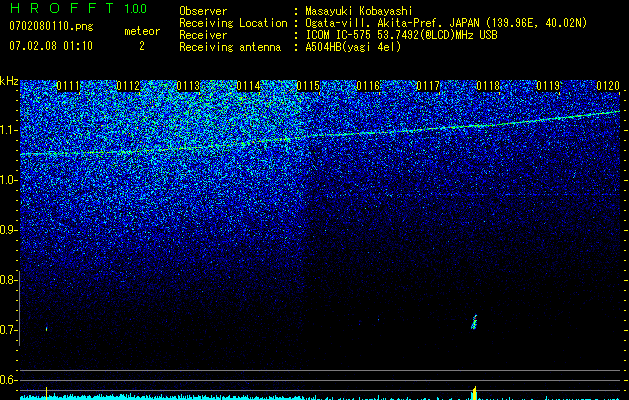Click the 0.7 frequency axis label
The width and height of the screenshot is (629, 400).
tap(7, 330)
